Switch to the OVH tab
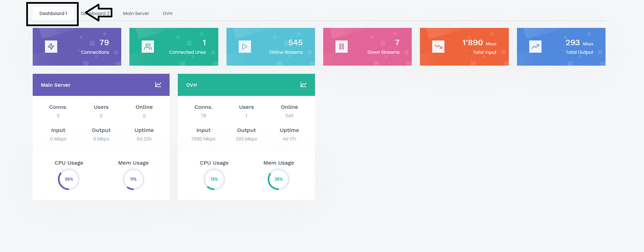644x252 pixels. tap(168, 14)
